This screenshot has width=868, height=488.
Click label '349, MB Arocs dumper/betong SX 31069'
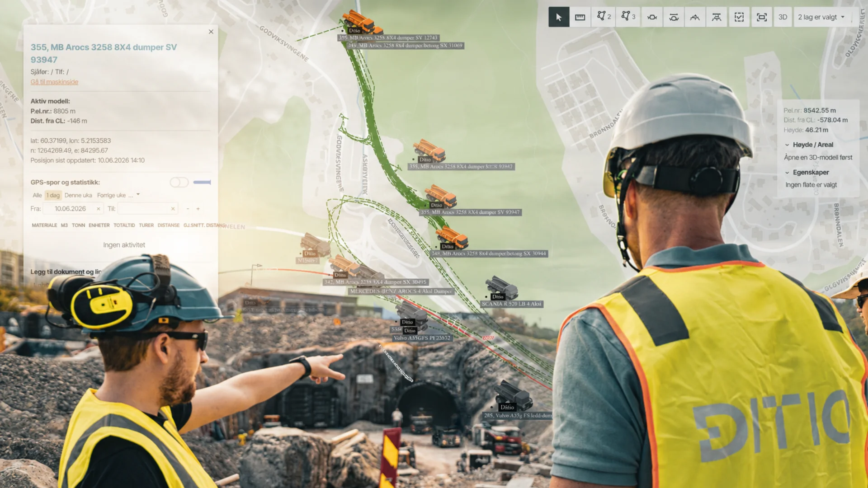(x=405, y=46)
